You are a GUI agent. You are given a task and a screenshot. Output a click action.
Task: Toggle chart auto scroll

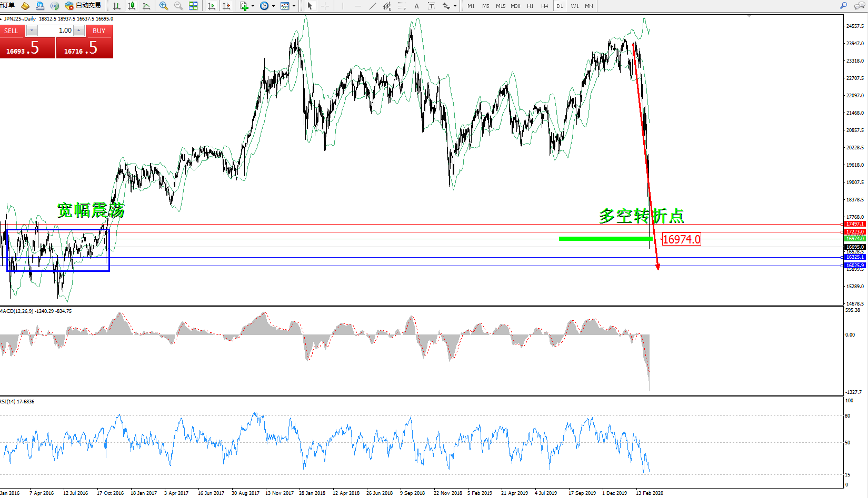212,6
